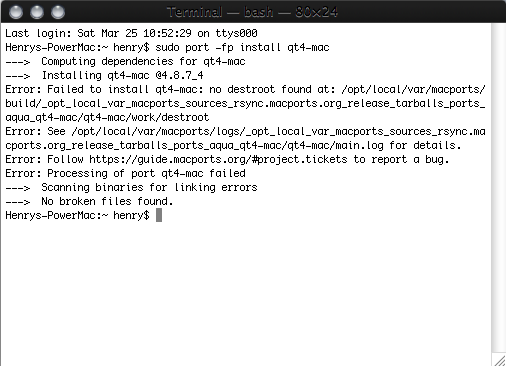The width and height of the screenshot is (506, 367).
Task: Click the 'Last login' line text
Action: pos(131,33)
